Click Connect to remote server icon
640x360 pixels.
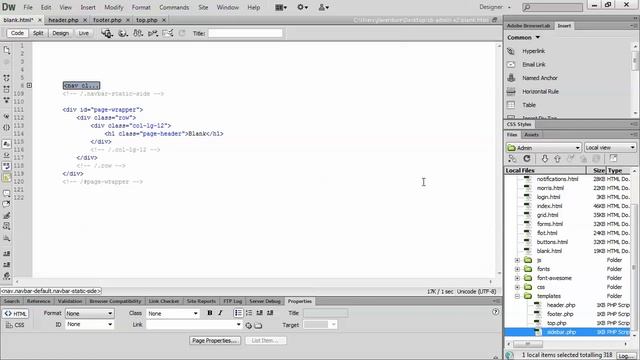pyautogui.click(x=512, y=159)
